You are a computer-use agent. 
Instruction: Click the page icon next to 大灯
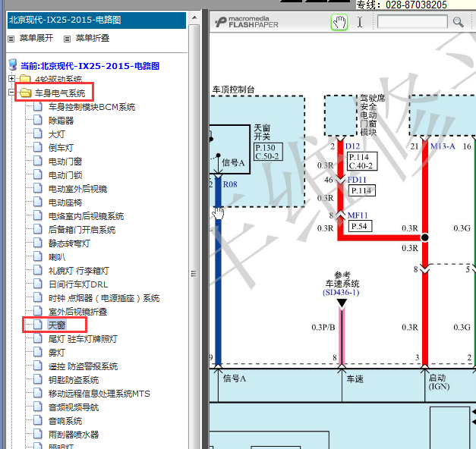(x=38, y=133)
